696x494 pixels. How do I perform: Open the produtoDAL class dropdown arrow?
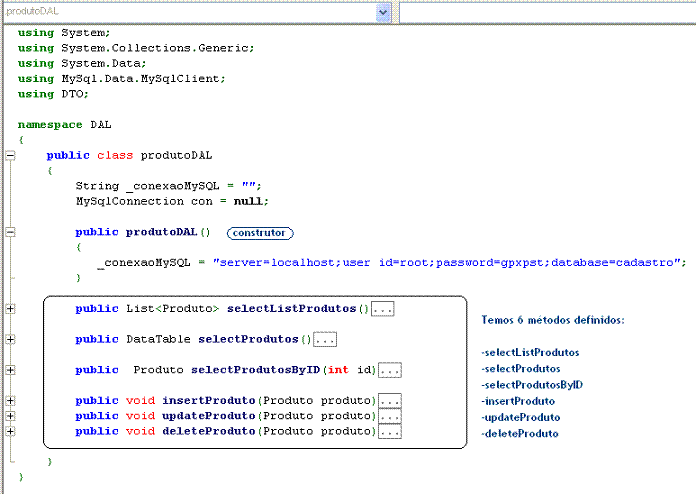[383, 12]
